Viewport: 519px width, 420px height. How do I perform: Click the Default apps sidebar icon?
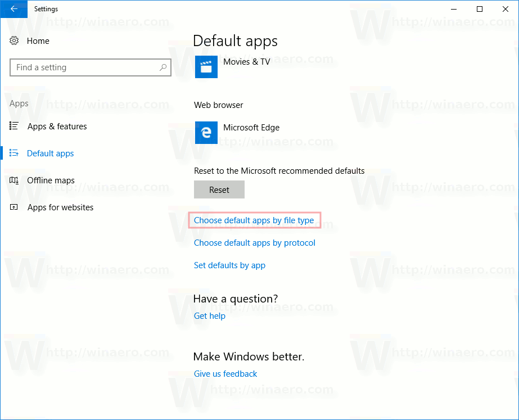coord(13,153)
